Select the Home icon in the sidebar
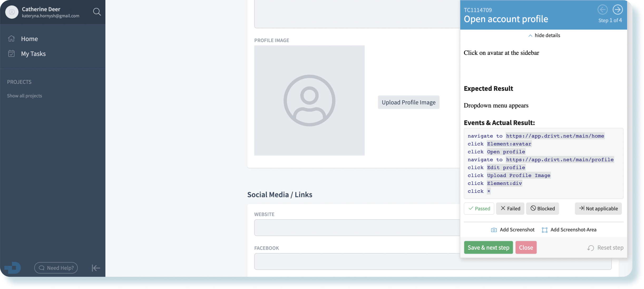 [x=12, y=38]
